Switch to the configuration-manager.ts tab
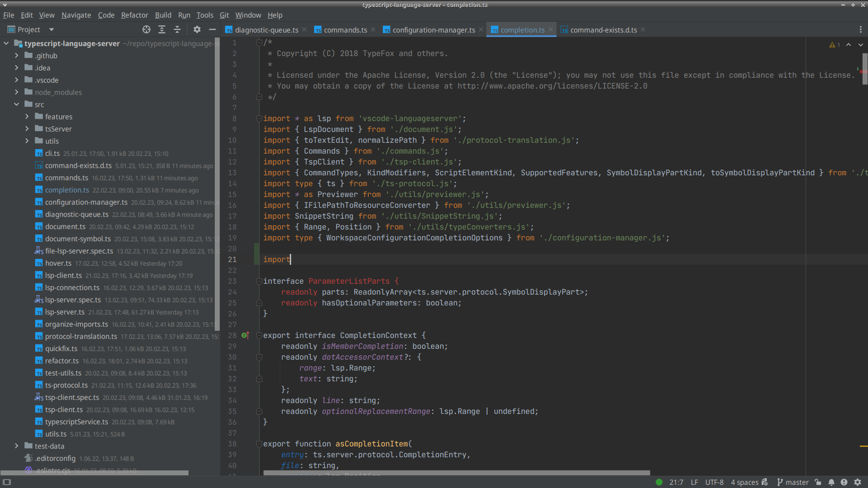Screen dimensions: 868x488 (434, 30)
